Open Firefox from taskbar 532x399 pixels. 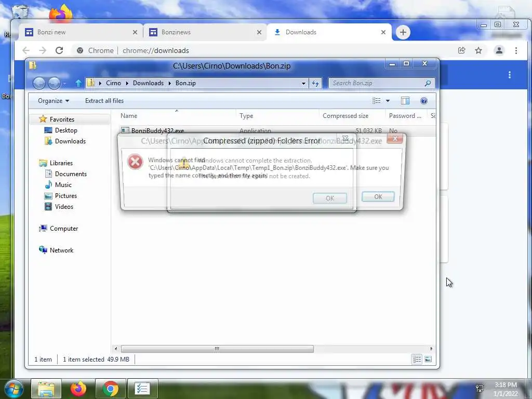pyautogui.click(x=78, y=389)
